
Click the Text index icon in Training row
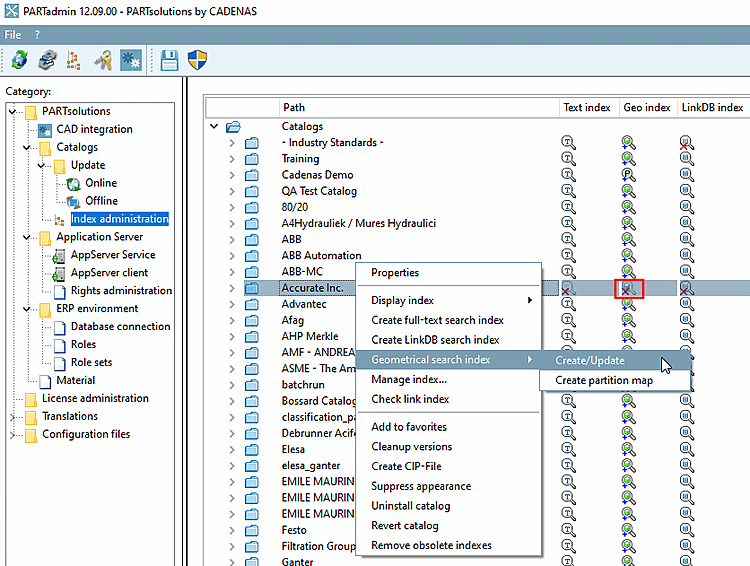coord(568,159)
